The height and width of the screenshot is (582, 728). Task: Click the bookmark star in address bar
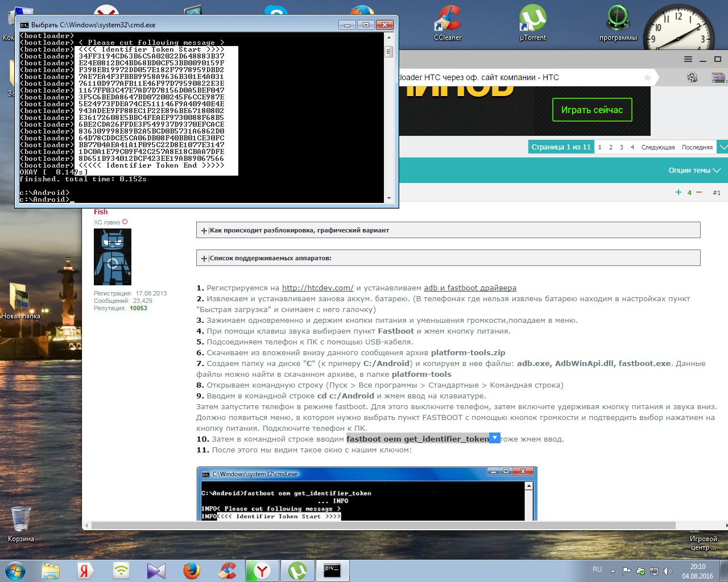[647, 77]
